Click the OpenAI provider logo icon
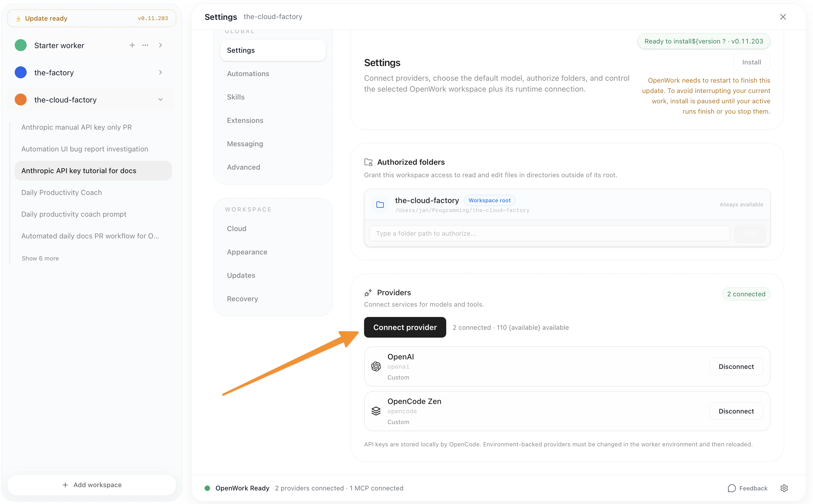The width and height of the screenshot is (813, 504). tap(376, 366)
